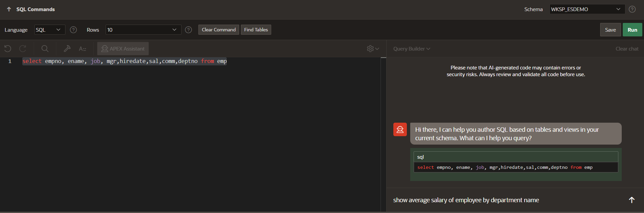Image resolution: width=644 pixels, height=213 pixels.
Task: Open the Schema dropdown WKSP_ESDEMO
Action: tap(587, 9)
